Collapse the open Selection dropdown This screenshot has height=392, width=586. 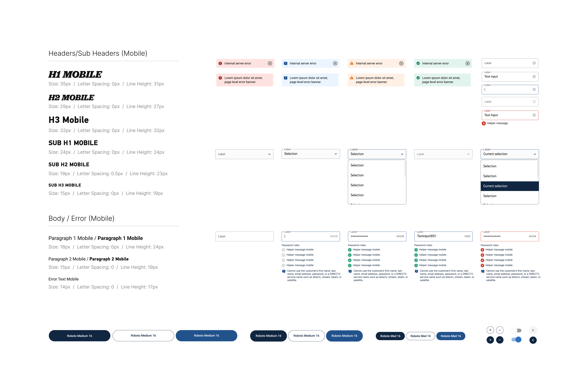point(377,154)
